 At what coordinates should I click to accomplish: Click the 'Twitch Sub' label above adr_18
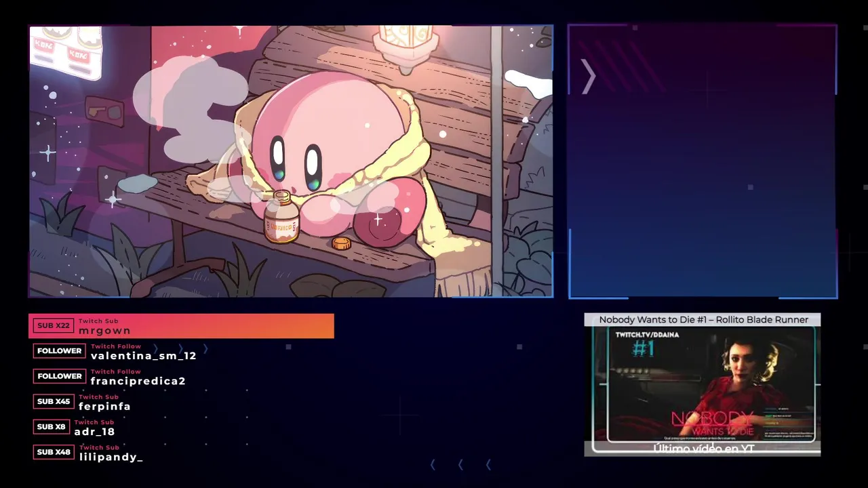point(94,422)
